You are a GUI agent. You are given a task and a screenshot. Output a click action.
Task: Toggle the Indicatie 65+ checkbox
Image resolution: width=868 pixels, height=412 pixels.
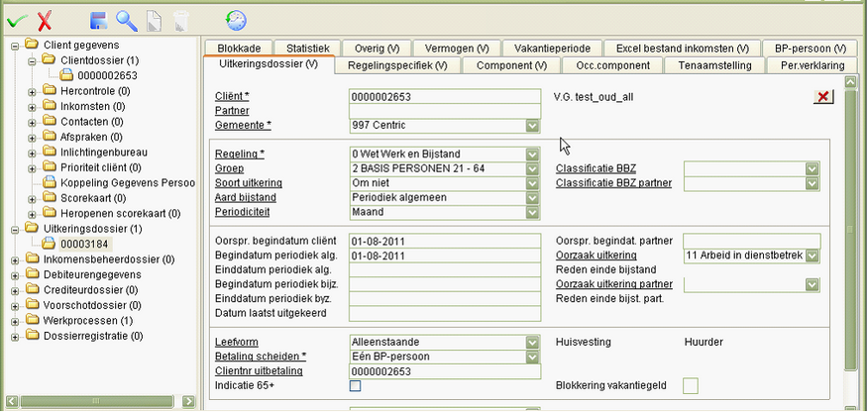355,385
